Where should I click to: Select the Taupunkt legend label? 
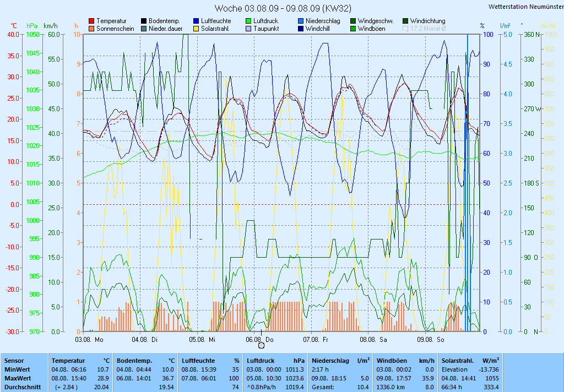[266, 29]
